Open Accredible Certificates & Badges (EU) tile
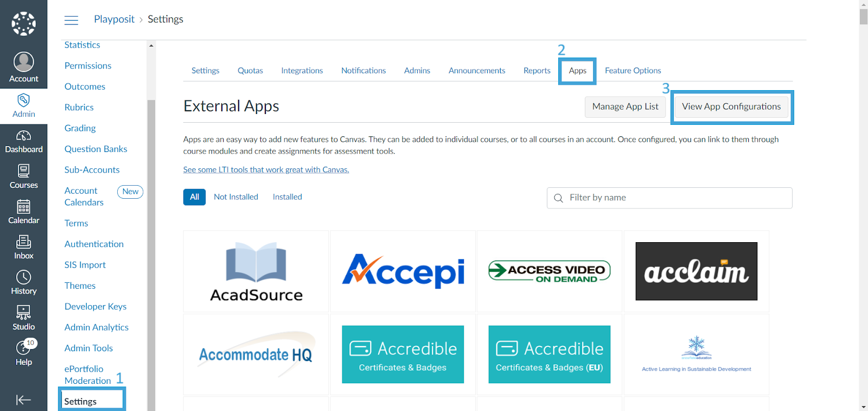The image size is (868, 411). 550,355
